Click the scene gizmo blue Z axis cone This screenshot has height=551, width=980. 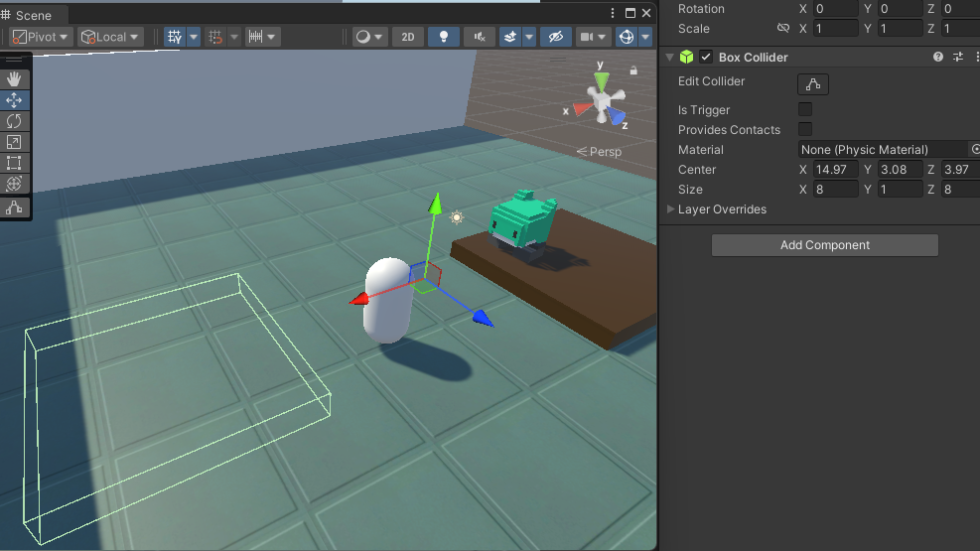pyautogui.click(x=617, y=116)
